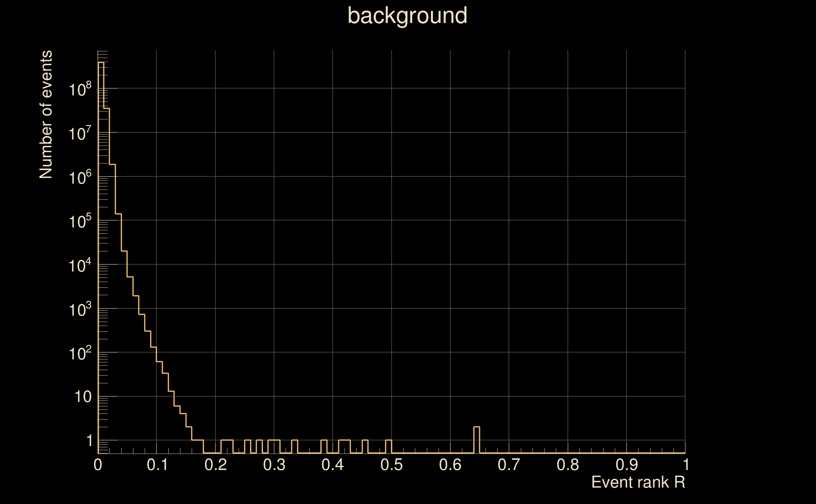The width and height of the screenshot is (816, 504).
Task: Click the x-axis tick label 0.1
Action: tap(157, 465)
